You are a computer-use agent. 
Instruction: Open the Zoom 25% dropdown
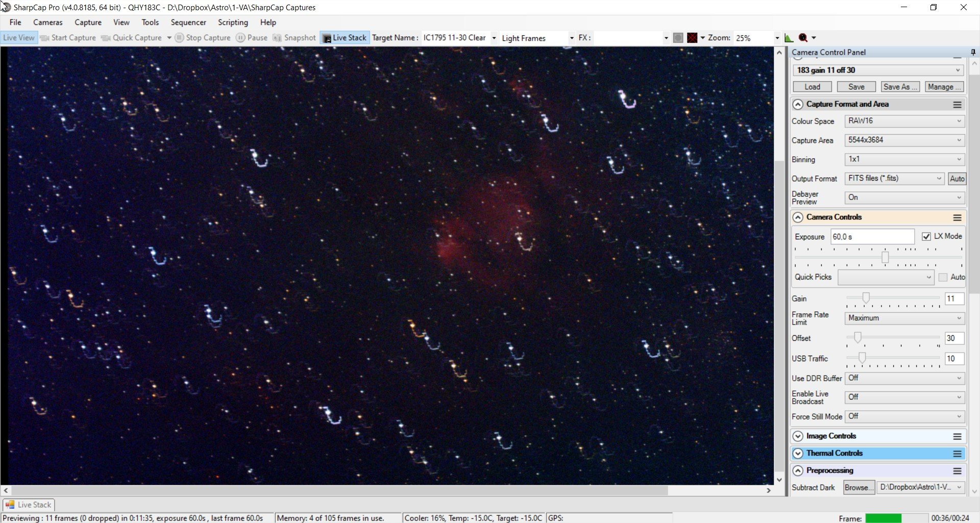click(777, 38)
